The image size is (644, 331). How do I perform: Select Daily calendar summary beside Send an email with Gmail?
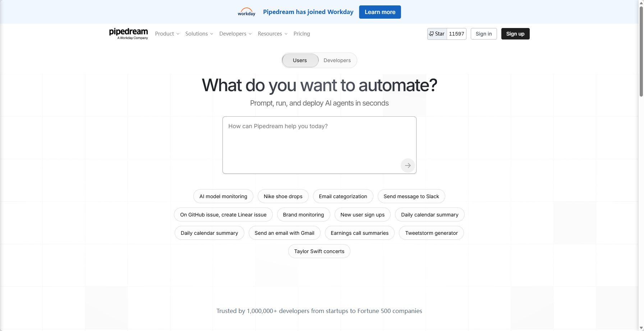tap(210, 233)
